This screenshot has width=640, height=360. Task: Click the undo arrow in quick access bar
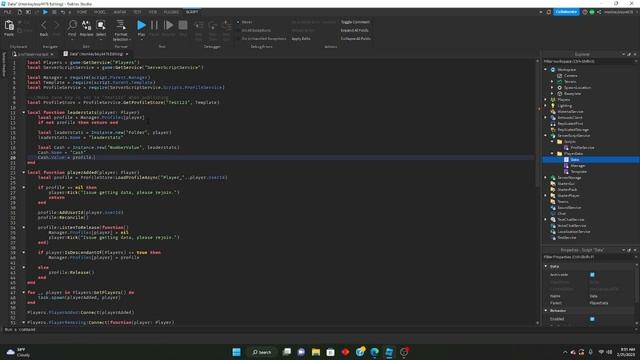(x=62, y=12)
